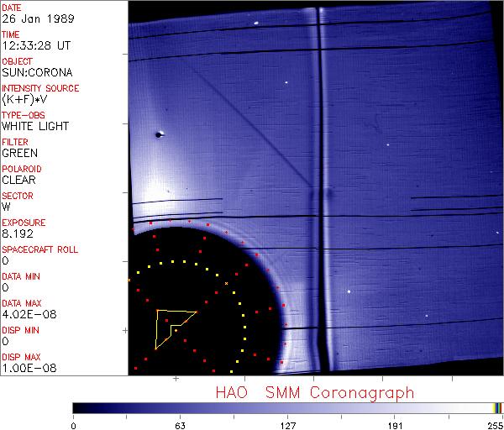Click the dark blemish spot in the upper-left corona
This screenshot has width=504, height=430.
coord(158,134)
